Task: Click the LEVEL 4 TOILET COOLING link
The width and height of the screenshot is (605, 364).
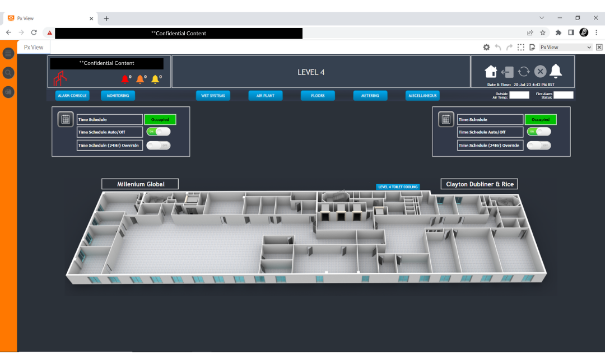Action: pyautogui.click(x=397, y=186)
